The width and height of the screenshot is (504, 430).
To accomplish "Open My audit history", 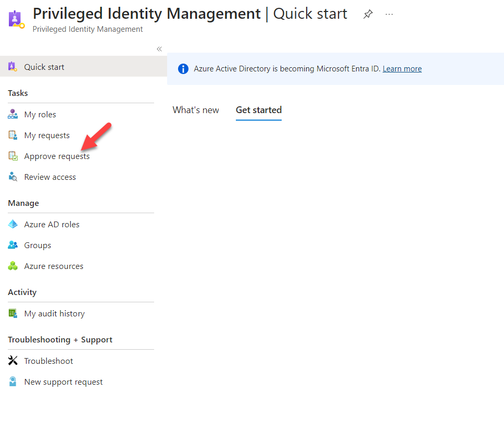I will pos(54,313).
